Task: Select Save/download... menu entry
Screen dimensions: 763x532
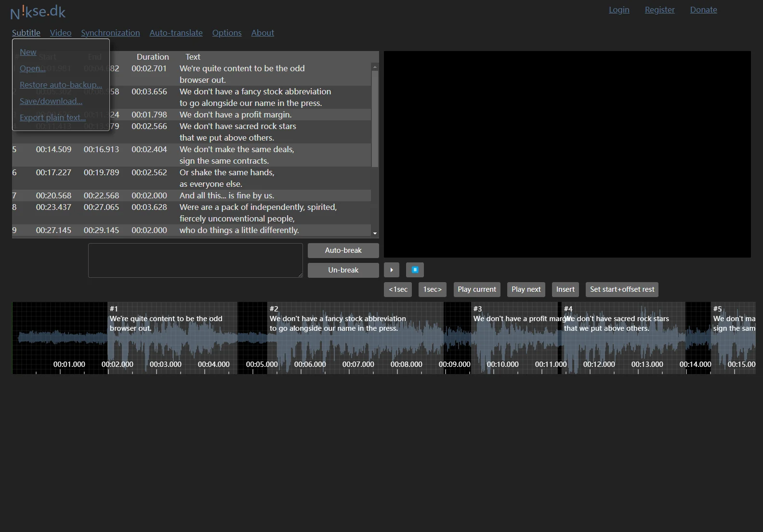Action: [x=51, y=101]
